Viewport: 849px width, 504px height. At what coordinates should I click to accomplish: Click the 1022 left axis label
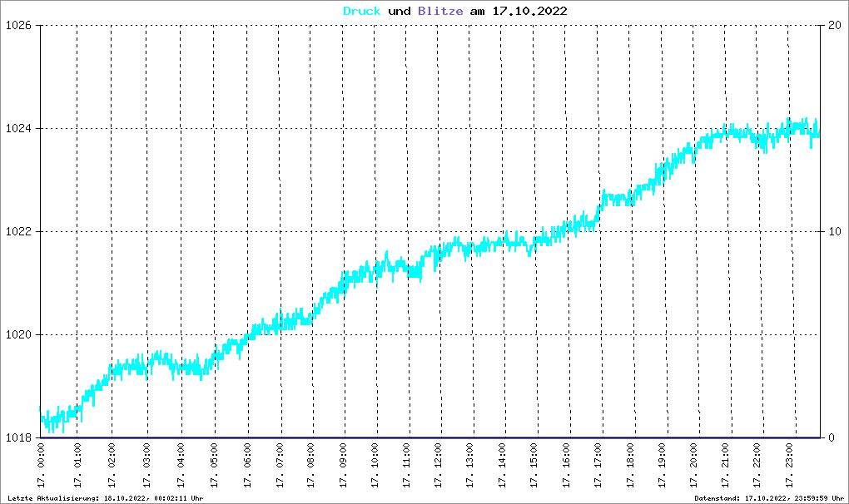[x=18, y=231]
